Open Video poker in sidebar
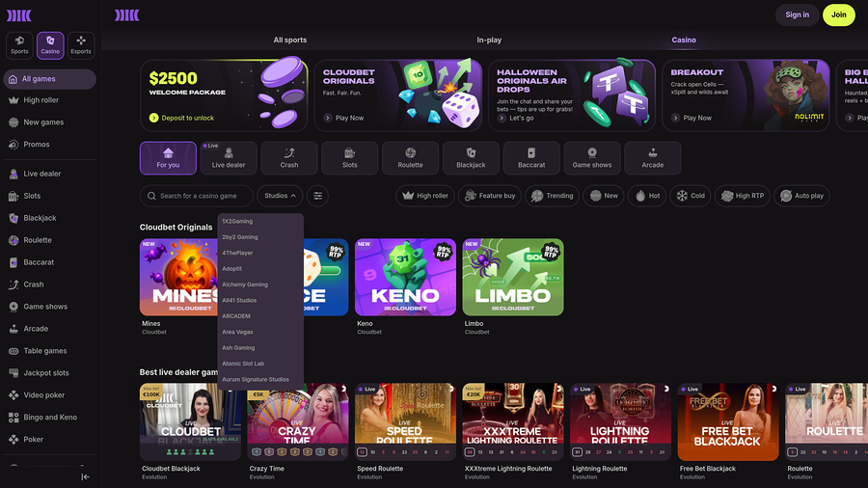 coord(49,395)
